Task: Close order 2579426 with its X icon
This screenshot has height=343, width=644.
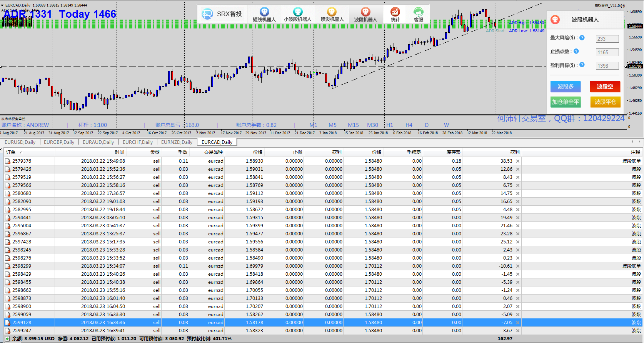Action: click(x=518, y=169)
